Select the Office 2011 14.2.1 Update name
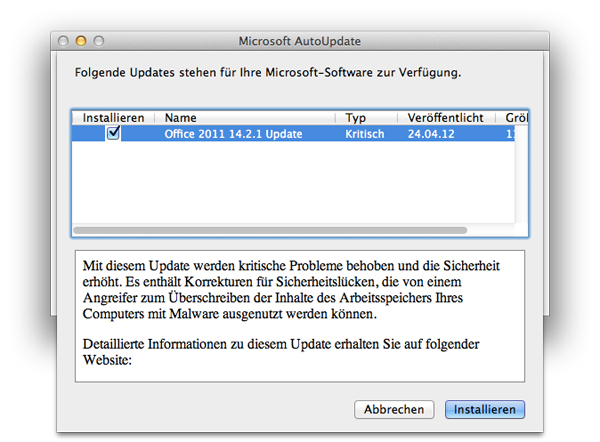The height and width of the screenshot is (442, 600). tap(233, 134)
